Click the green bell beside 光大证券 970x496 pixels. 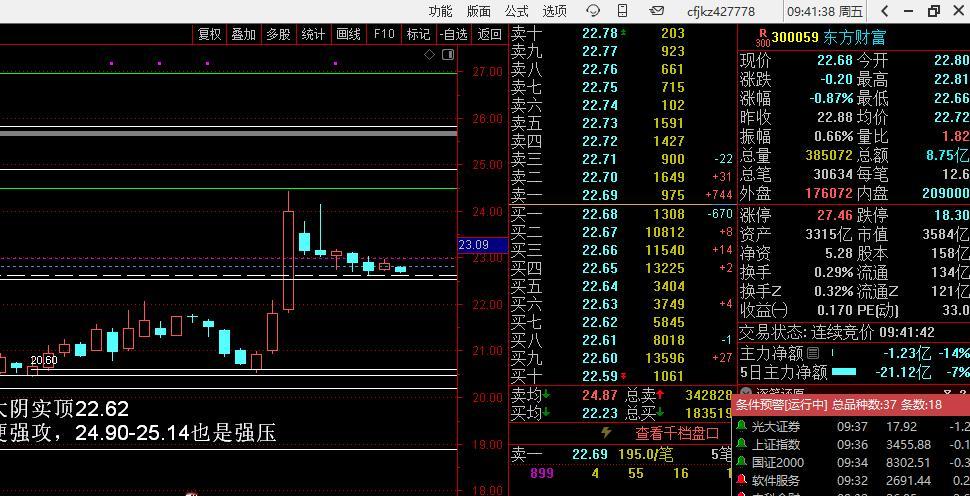[740, 426]
